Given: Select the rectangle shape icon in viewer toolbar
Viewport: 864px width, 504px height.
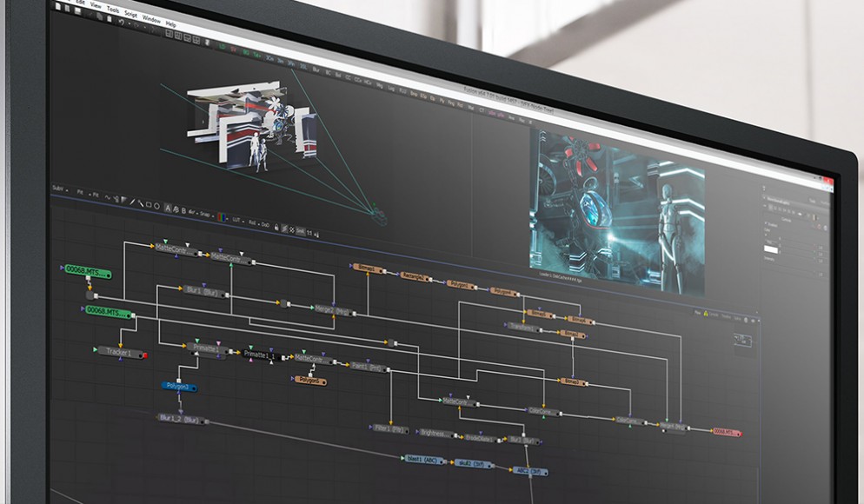Looking at the screenshot, I should pos(149,204).
